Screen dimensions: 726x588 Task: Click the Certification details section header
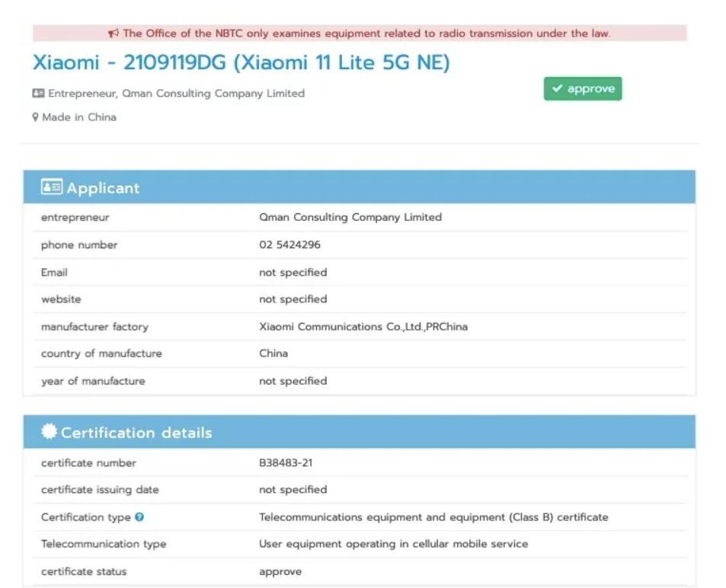[x=360, y=432]
